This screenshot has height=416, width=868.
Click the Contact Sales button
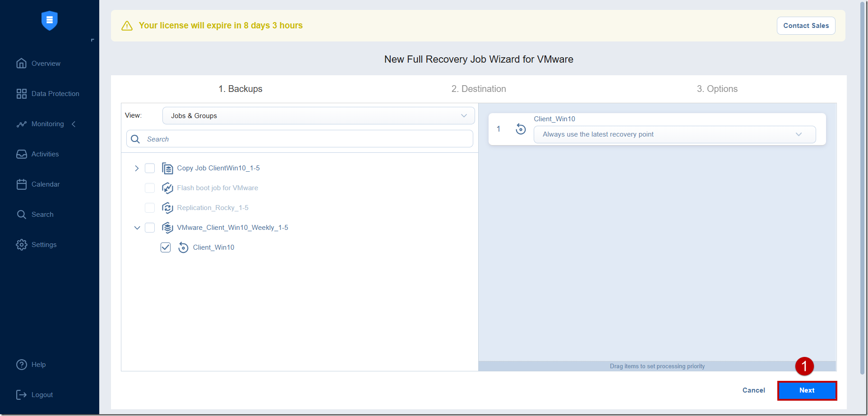[x=806, y=26]
